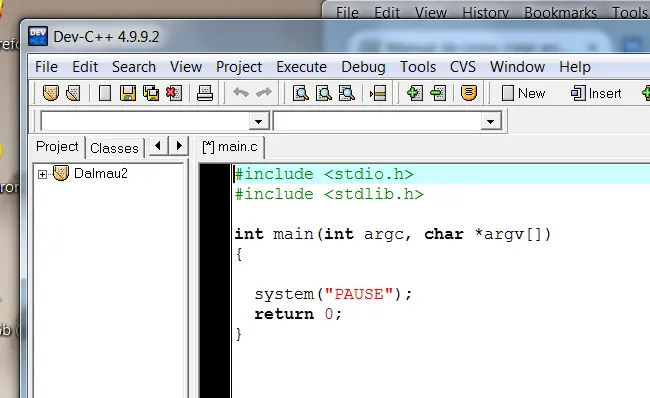Click the int main function declaration line
This screenshot has width=650, height=398.
pyautogui.click(x=393, y=234)
